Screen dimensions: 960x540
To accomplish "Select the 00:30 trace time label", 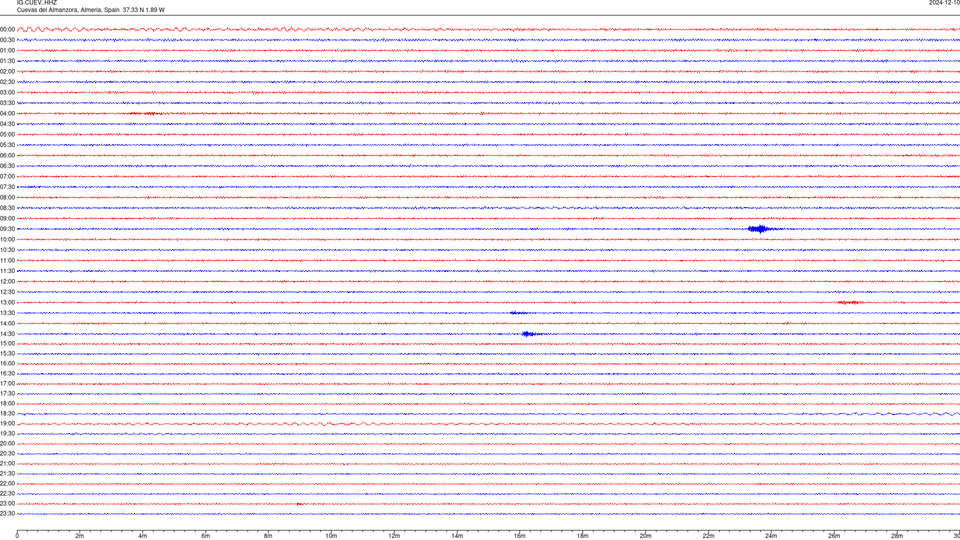I will (x=7, y=40).
